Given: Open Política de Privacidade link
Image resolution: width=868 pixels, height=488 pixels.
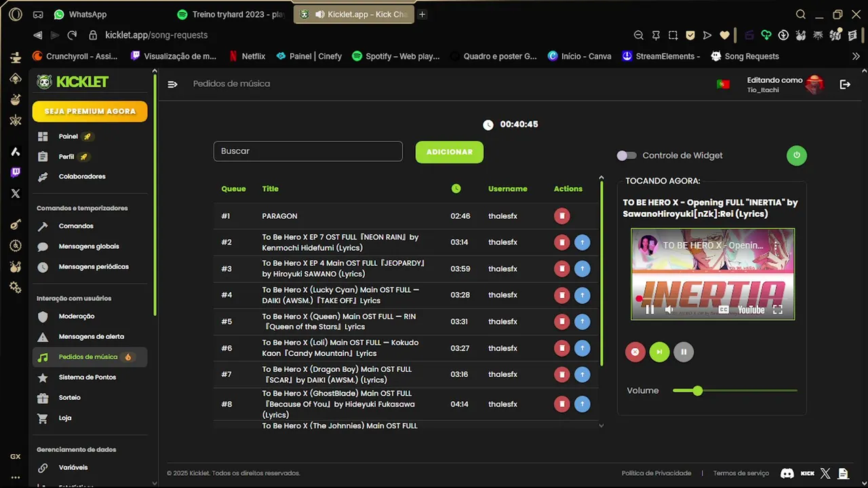Looking at the screenshot, I should coord(656,473).
